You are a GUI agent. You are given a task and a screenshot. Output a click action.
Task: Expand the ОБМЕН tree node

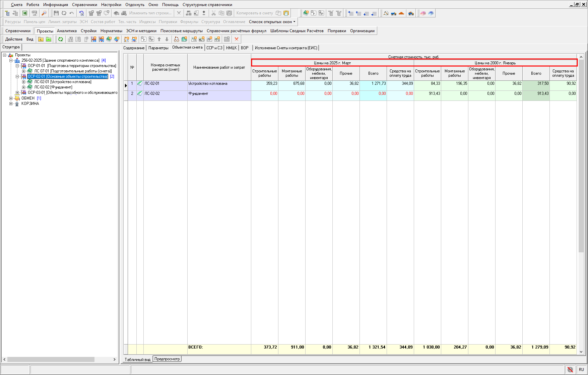click(11, 98)
